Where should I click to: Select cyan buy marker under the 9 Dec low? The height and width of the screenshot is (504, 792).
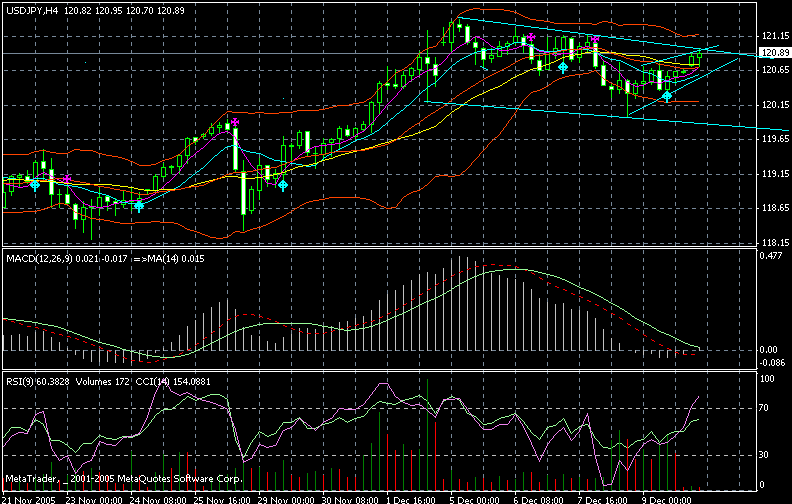pyautogui.click(x=667, y=96)
